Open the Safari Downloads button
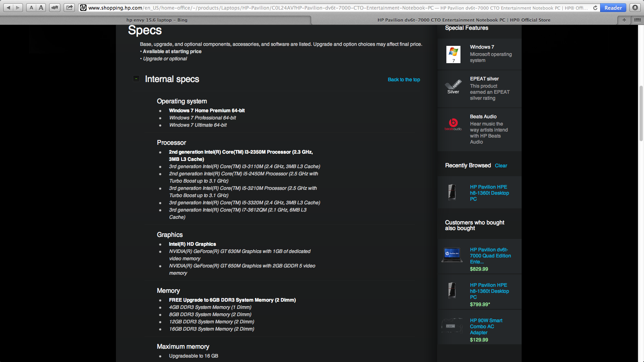 [x=635, y=8]
